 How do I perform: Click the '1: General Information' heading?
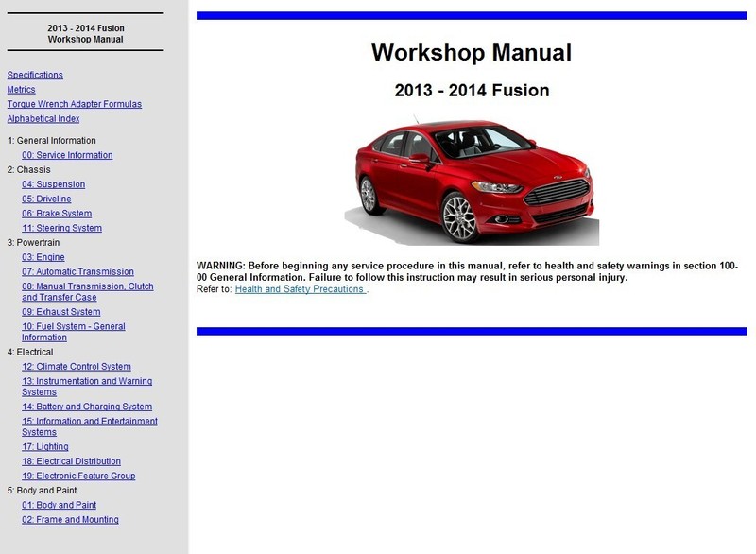pyautogui.click(x=52, y=140)
